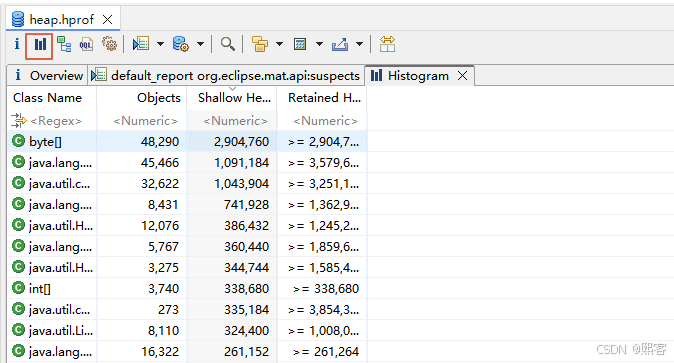674x363 pixels.
Task: Select the java.lang row with 5,767 objects
Action: pyautogui.click(x=187, y=247)
